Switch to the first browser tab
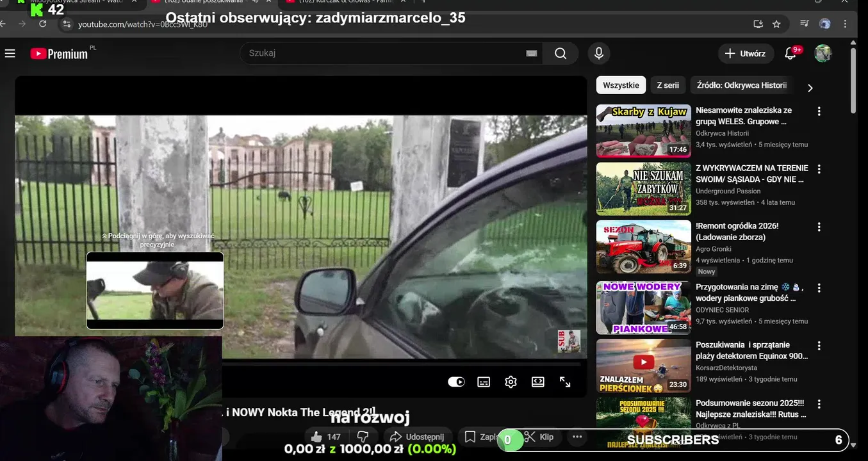Image resolution: width=868 pixels, height=461 pixels. tap(77, 3)
